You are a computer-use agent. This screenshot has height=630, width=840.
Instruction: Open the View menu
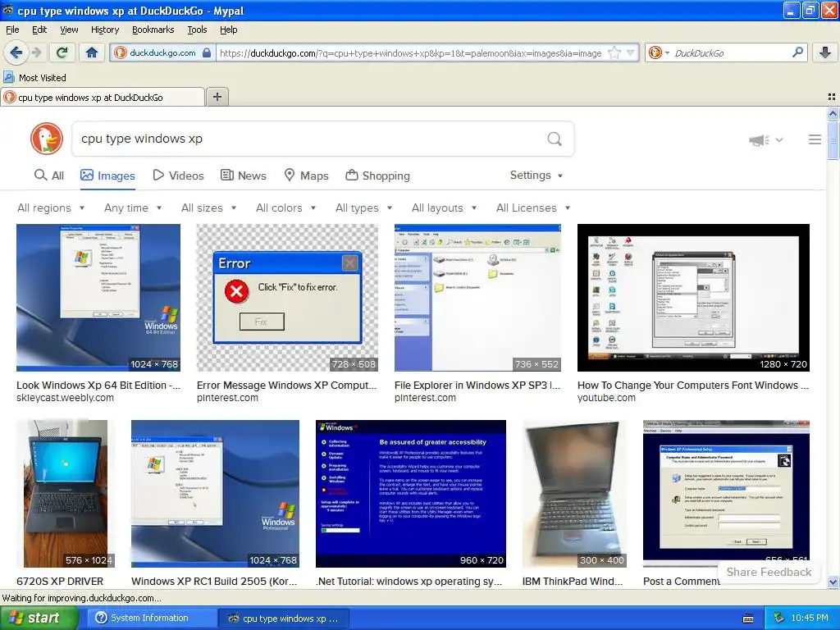[69, 30]
